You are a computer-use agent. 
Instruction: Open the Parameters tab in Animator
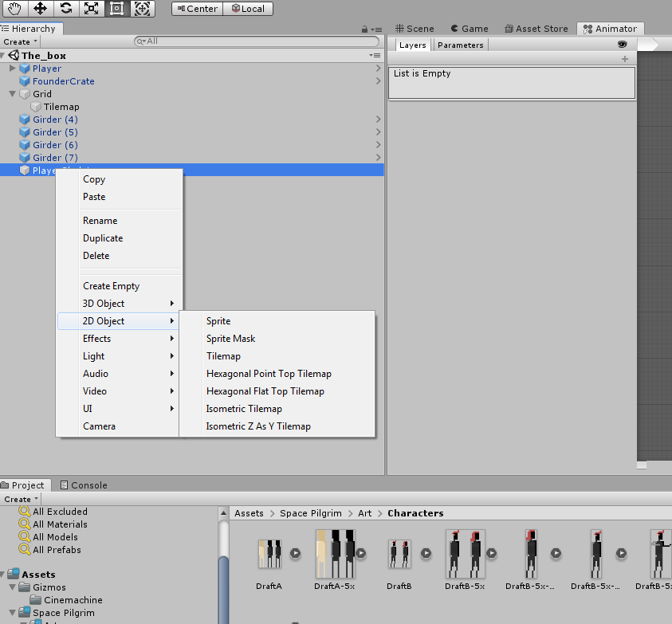click(x=460, y=45)
